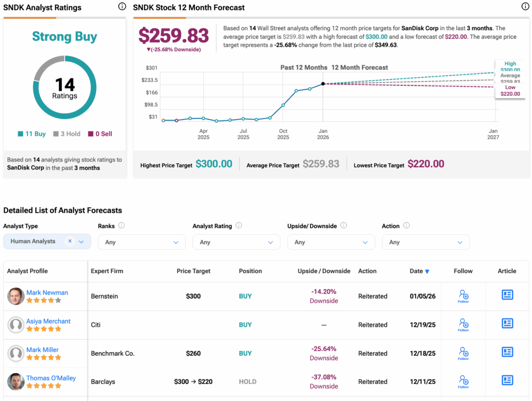Remove the Human Analysts filter tag
The image size is (532, 401).
coord(70,242)
